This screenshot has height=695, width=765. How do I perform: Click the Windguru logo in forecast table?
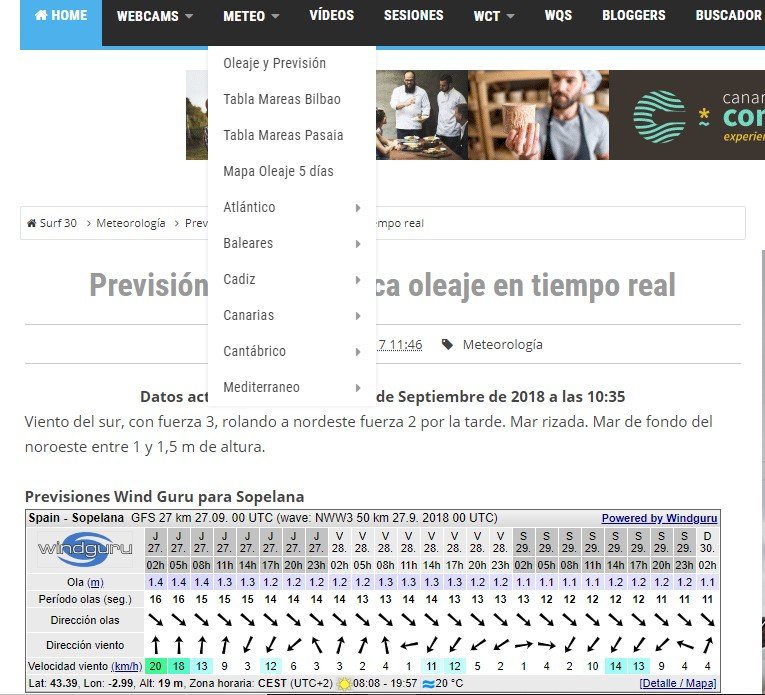click(77, 550)
